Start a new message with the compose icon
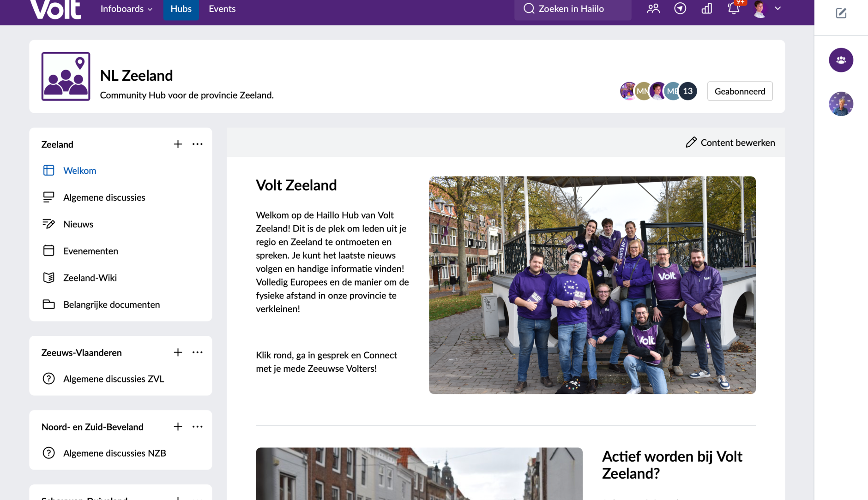The height and width of the screenshot is (500, 868). pos(841,13)
